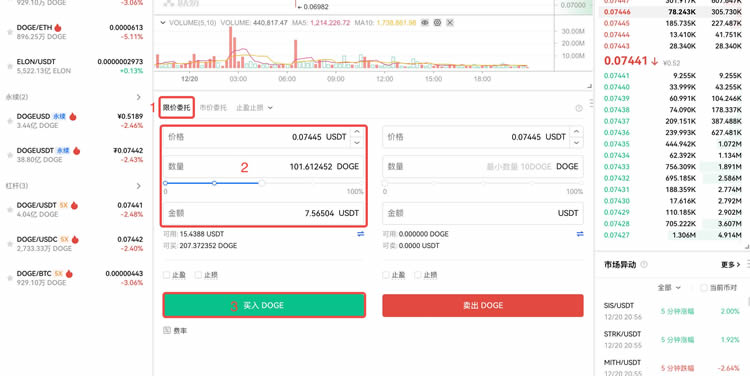
Task: Open 更多 link in market movement panel
Action: pos(730,265)
